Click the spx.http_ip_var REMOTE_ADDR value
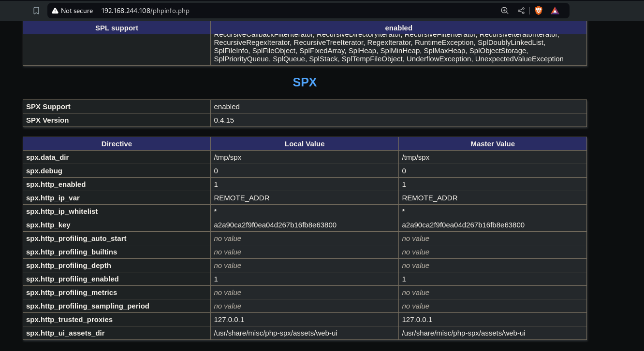 (x=241, y=197)
